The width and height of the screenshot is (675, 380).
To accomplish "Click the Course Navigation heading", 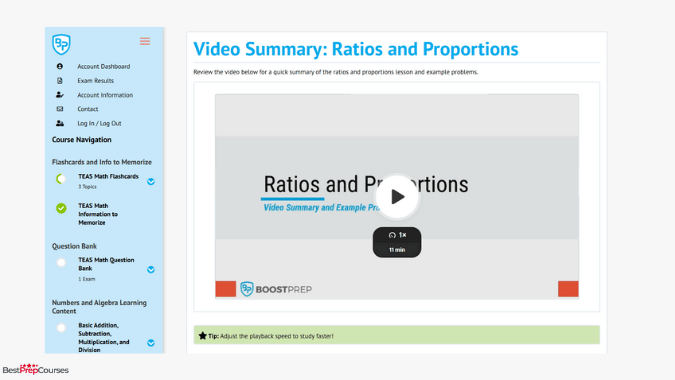I will 82,139.
